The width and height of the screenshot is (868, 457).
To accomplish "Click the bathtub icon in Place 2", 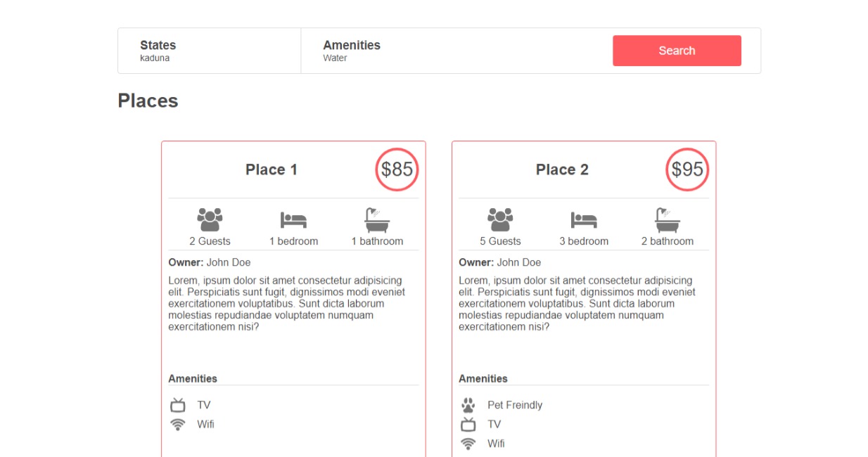I will pyautogui.click(x=668, y=220).
